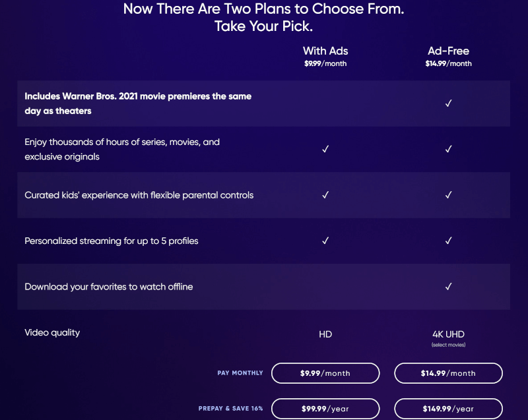528x420 pixels.
Task: Choose the $99.99/year prepay button
Action: click(x=325, y=409)
